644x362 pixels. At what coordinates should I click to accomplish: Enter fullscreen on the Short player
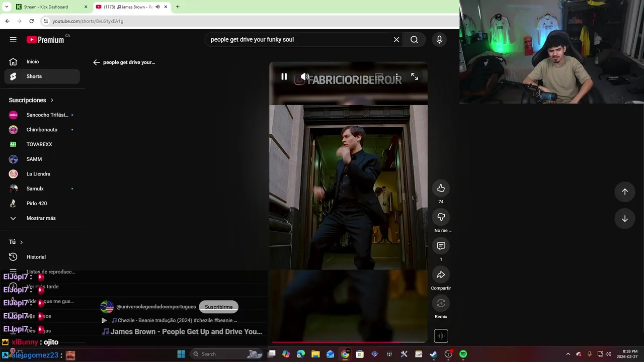tap(415, 76)
